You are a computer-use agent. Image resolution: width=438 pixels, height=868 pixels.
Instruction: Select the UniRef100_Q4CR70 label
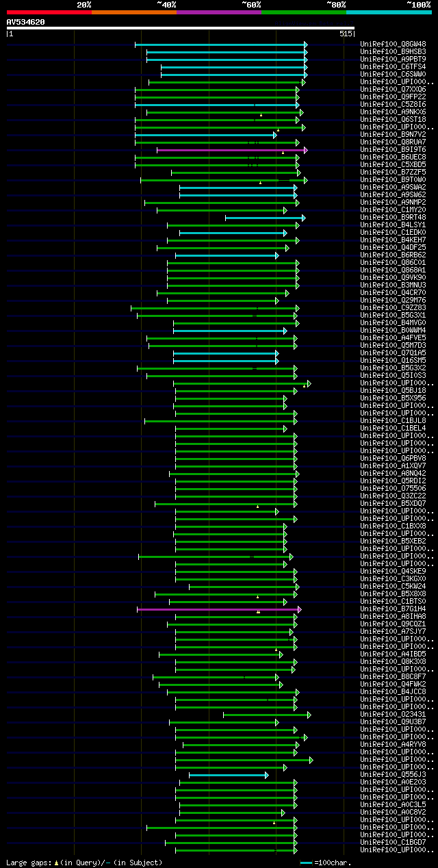pos(394,292)
